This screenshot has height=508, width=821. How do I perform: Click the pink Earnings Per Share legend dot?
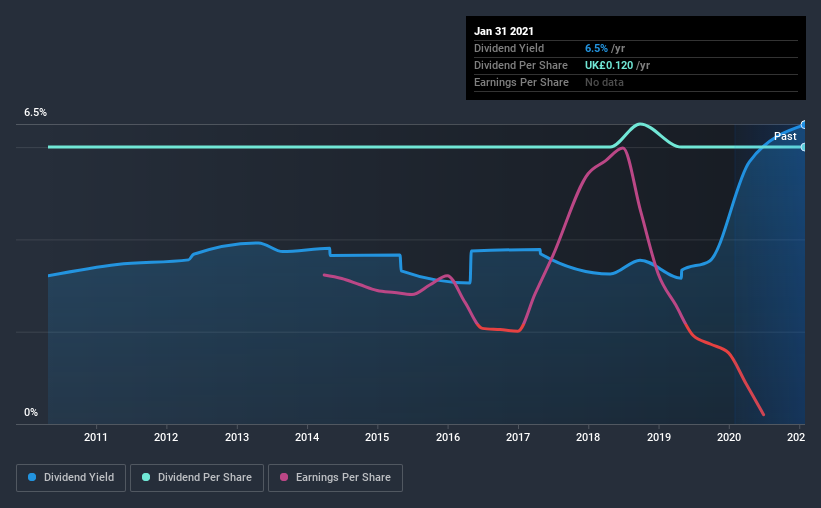tap(284, 477)
